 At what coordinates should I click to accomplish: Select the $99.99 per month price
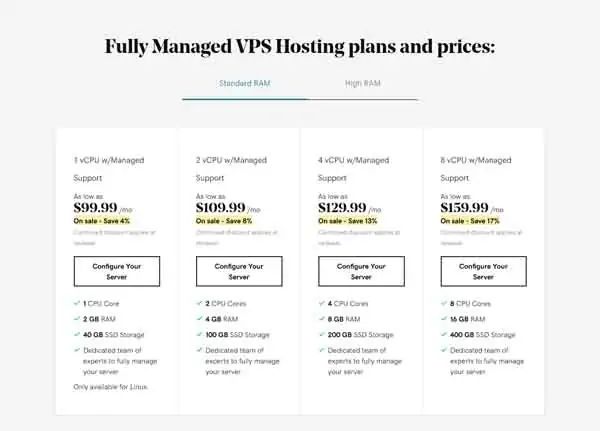[103, 208]
